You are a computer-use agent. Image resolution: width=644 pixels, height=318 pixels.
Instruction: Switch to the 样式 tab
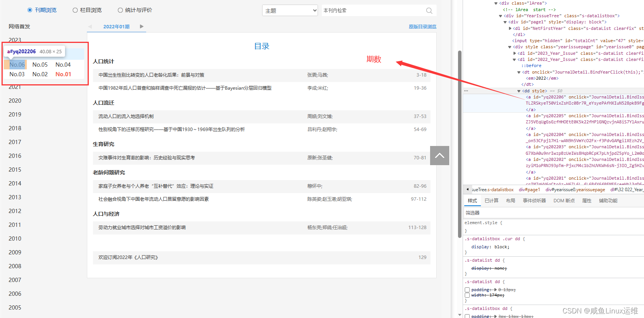point(473,201)
